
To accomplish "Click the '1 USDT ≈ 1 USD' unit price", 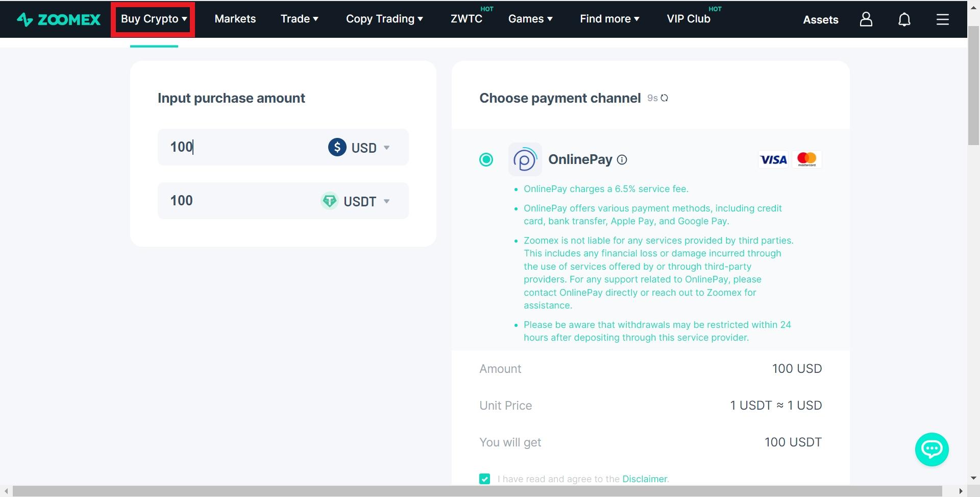I will pos(776,406).
